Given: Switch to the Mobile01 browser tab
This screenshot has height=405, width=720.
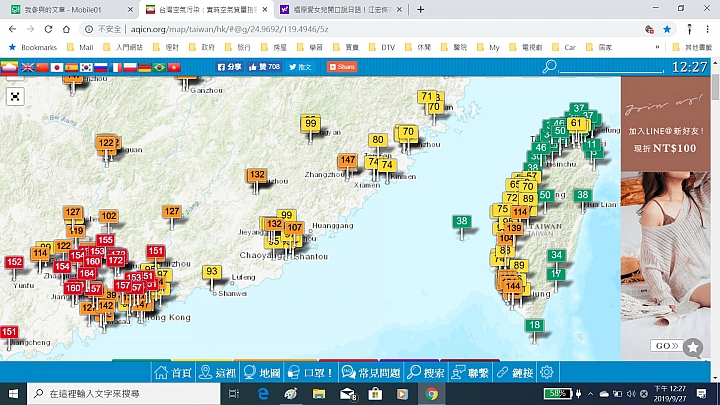Looking at the screenshot, I should [69, 9].
